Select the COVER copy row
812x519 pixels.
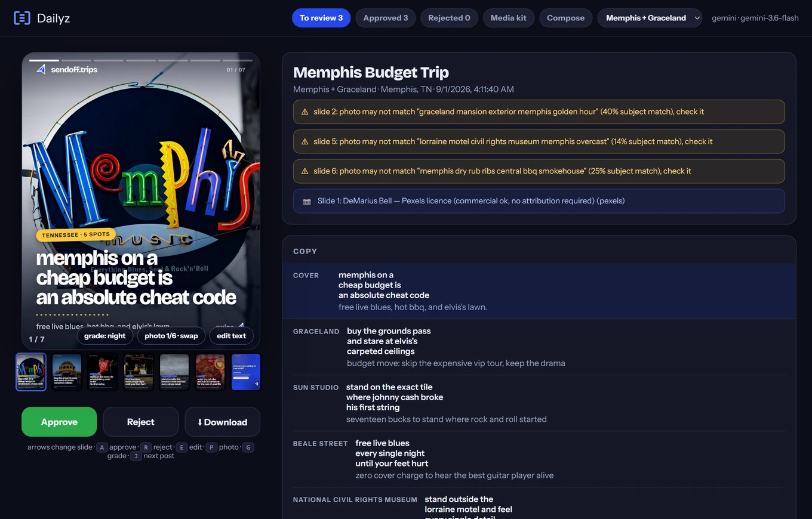[539, 291]
